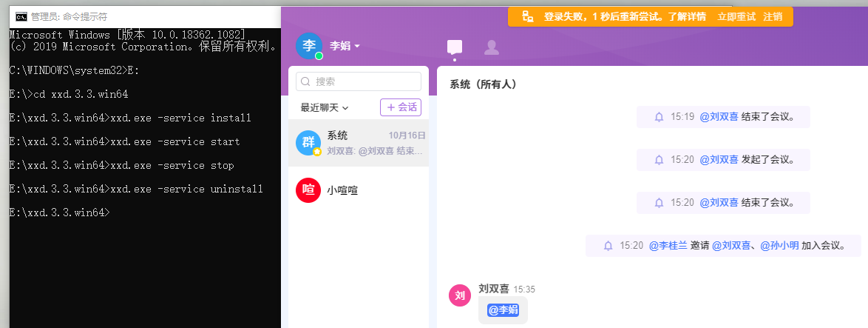Click the 李 user avatar in header
The height and width of the screenshot is (328, 868).
coord(309,46)
